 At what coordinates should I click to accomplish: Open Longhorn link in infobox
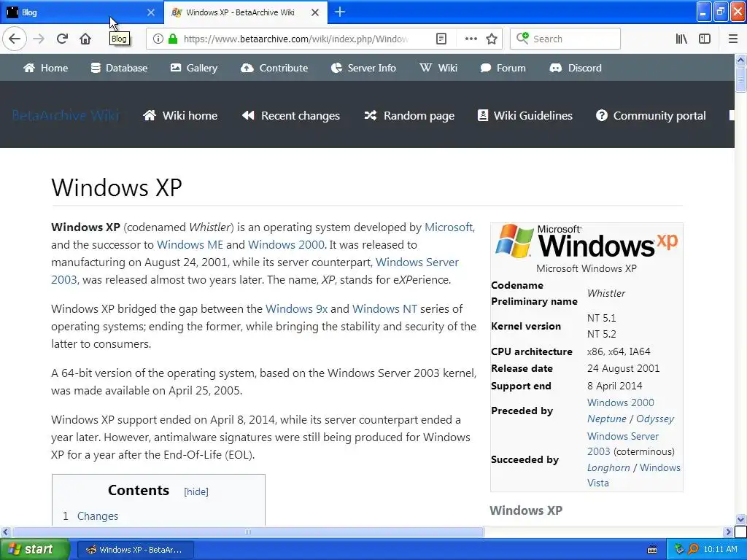tap(608, 467)
